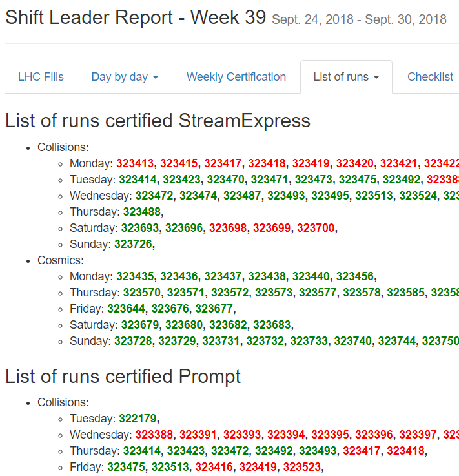Viewport: 459px width, 476px height.
Task: Open the LHC Fills tab
Action: [41, 77]
